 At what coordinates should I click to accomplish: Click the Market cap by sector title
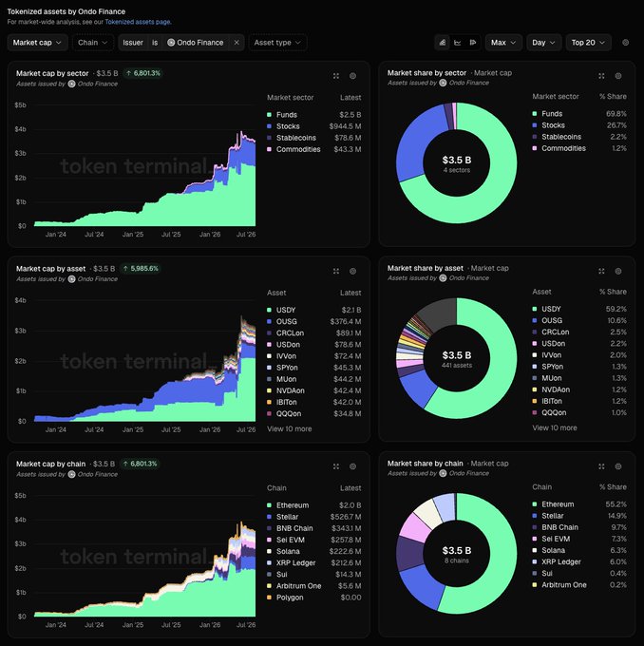[x=52, y=73]
